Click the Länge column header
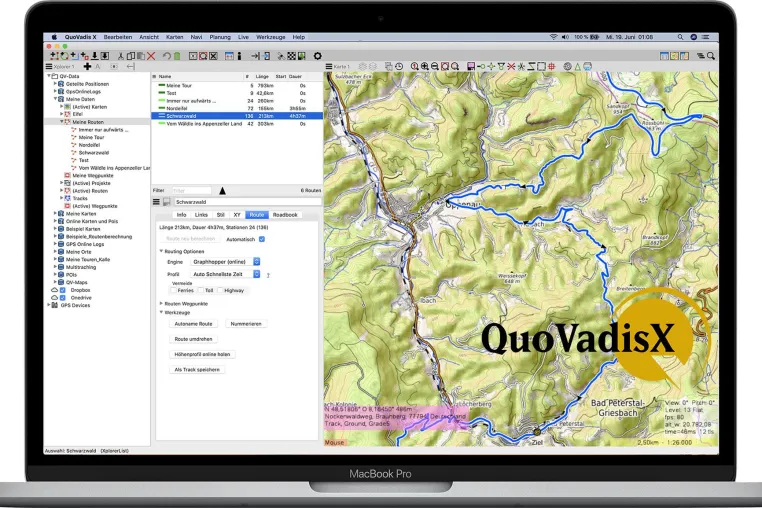 (x=262, y=77)
